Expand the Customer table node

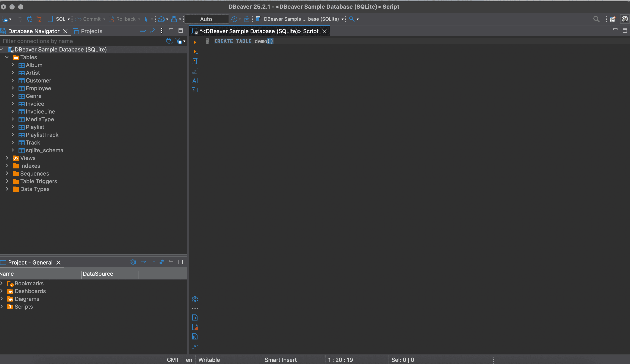point(13,80)
